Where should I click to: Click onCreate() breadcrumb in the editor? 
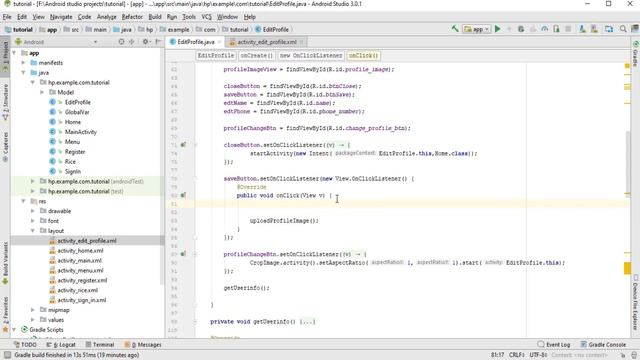[x=257, y=56]
